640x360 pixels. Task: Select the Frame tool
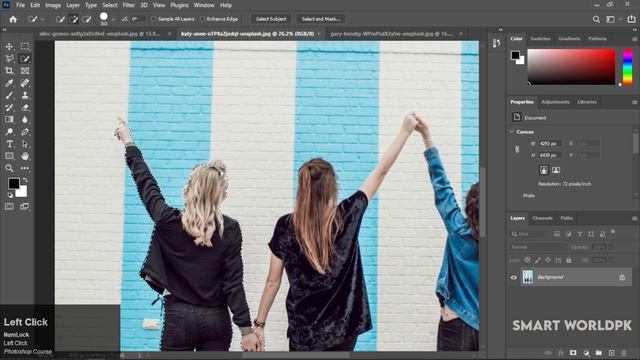(x=25, y=71)
